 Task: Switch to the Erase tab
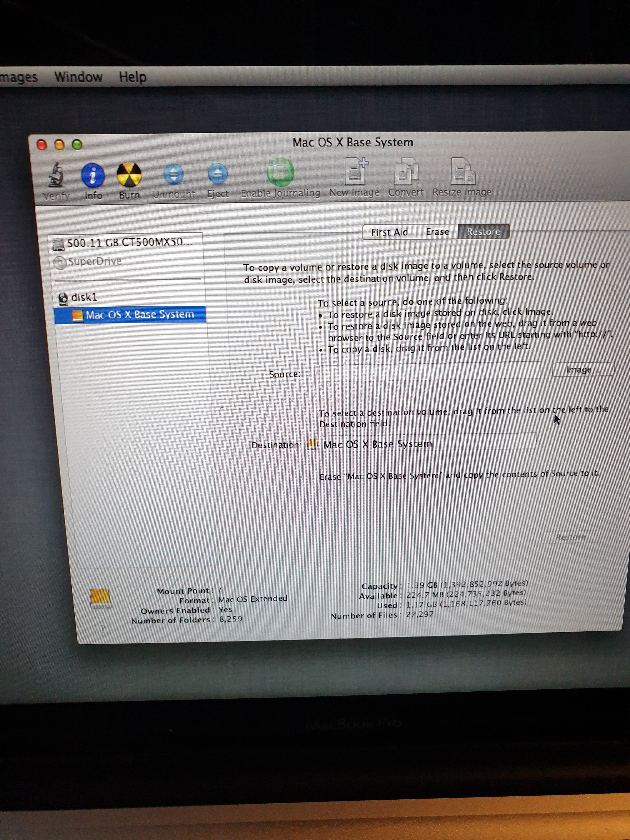[x=437, y=232]
